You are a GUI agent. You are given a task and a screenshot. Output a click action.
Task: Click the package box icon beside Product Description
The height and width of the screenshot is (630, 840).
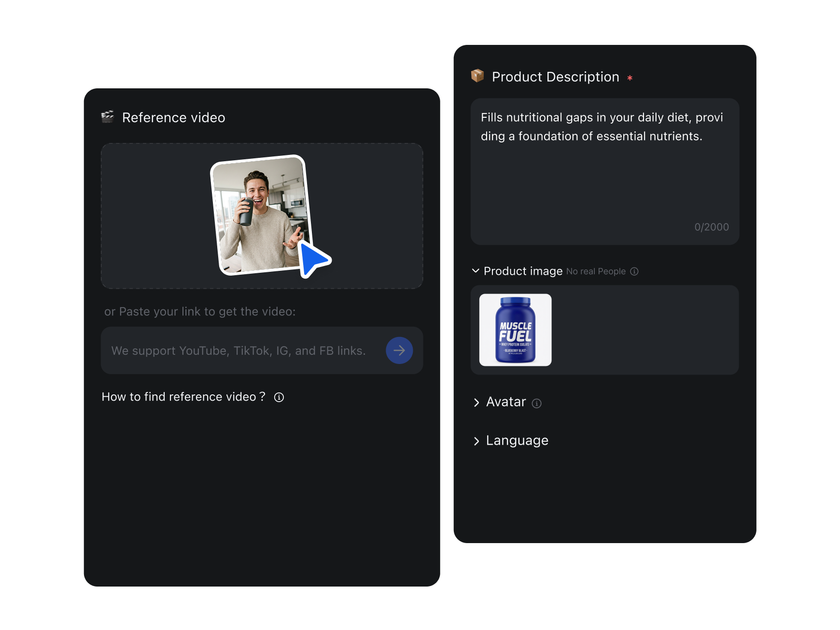click(477, 76)
